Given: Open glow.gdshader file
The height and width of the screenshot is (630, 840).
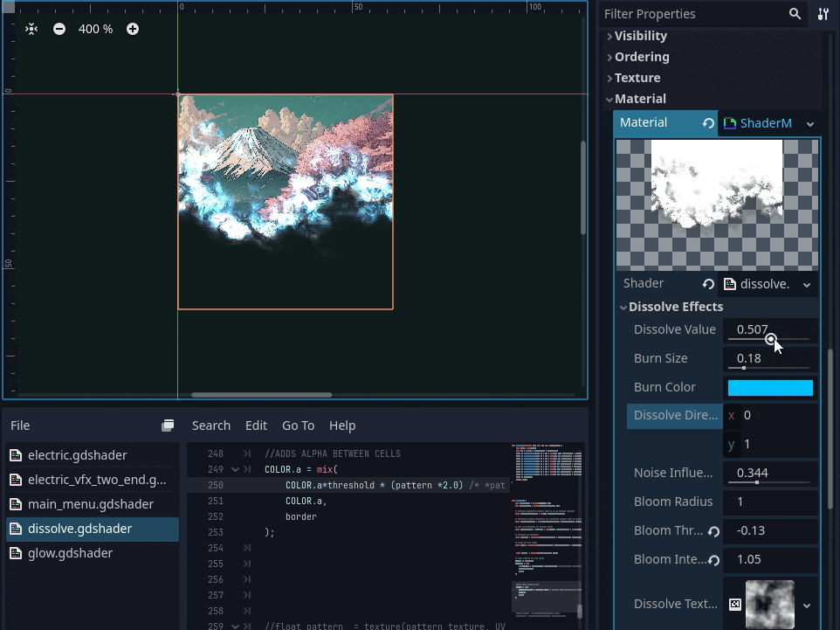Looking at the screenshot, I should [93, 553].
